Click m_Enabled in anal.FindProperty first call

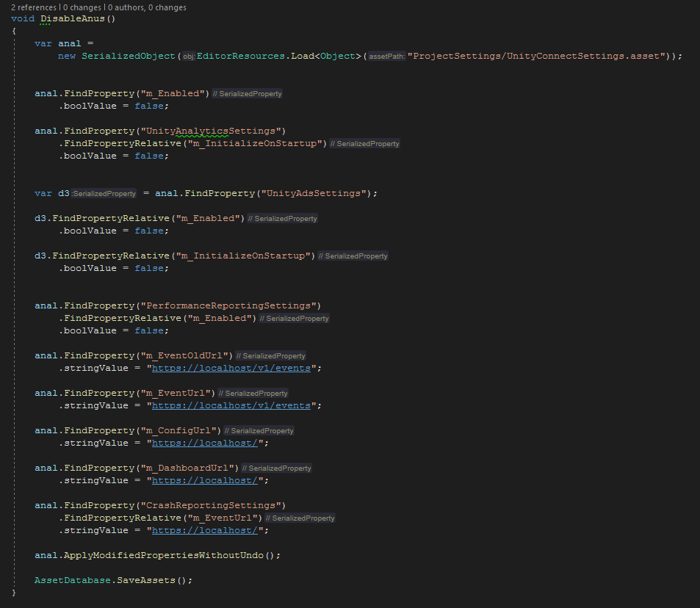(x=173, y=94)
